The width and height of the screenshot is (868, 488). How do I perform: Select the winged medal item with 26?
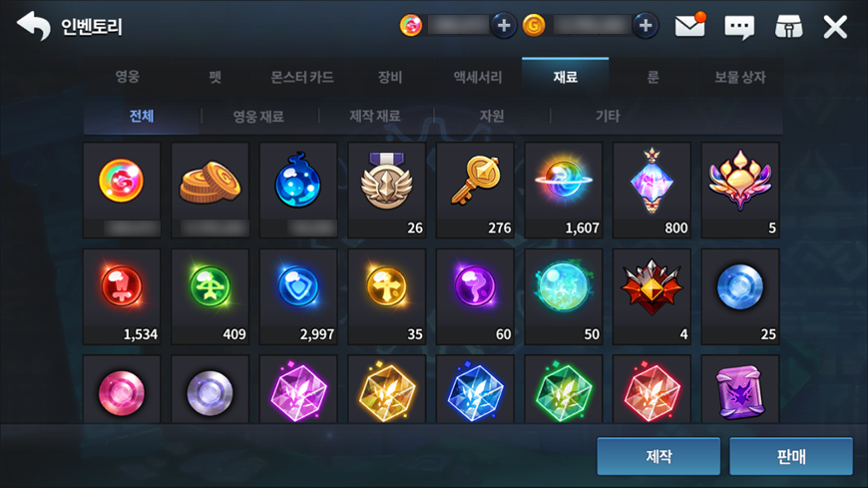(x=387, y=190)
